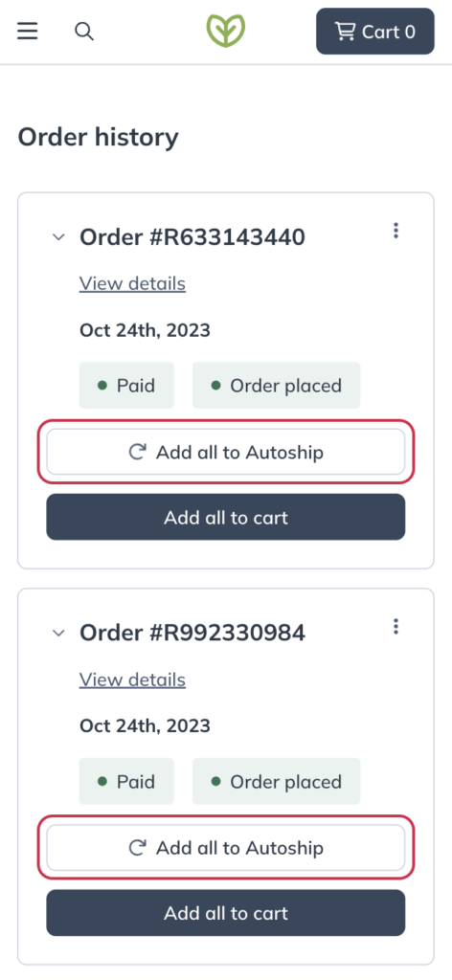Click the Paid status badge on second order
The width and height of the screenshot is (452, 980).
(x=126, y=781)
